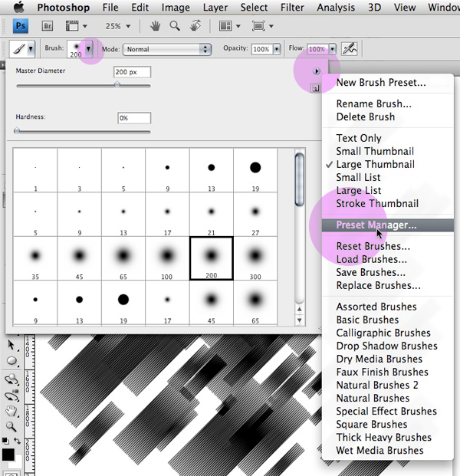Switch to Large Thumbnail view option
The image size is (460, 476).
click(388, 164)
